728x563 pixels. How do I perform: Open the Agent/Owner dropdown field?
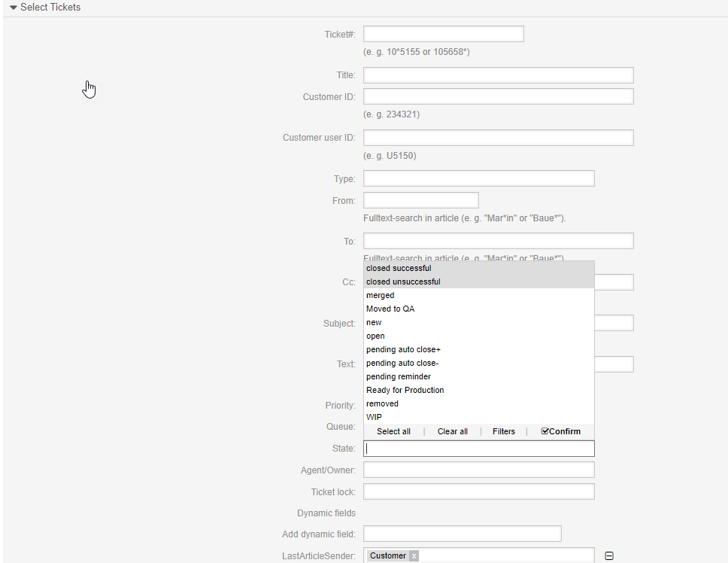(478, 470)
